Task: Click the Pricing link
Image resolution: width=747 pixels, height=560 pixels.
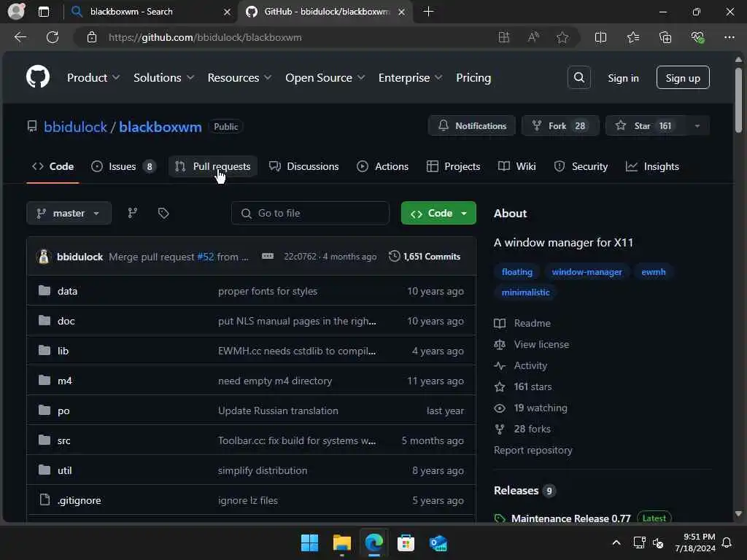Action: pos(473,77)
